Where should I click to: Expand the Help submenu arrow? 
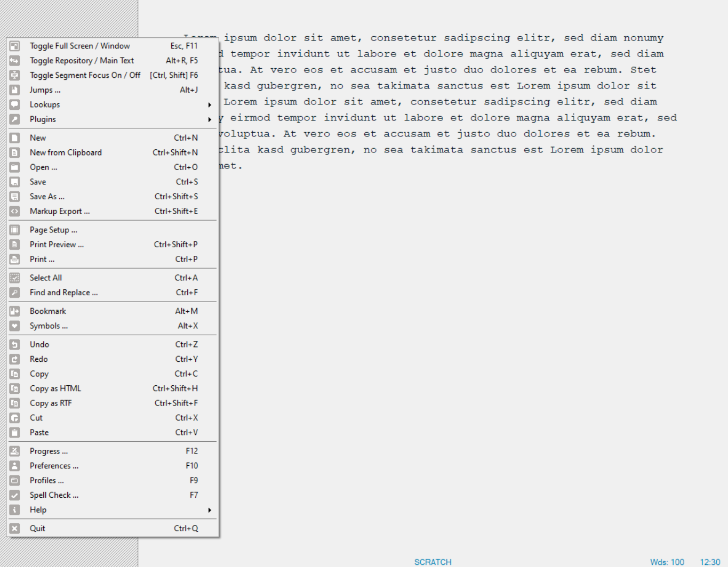[x=210, y=510]
